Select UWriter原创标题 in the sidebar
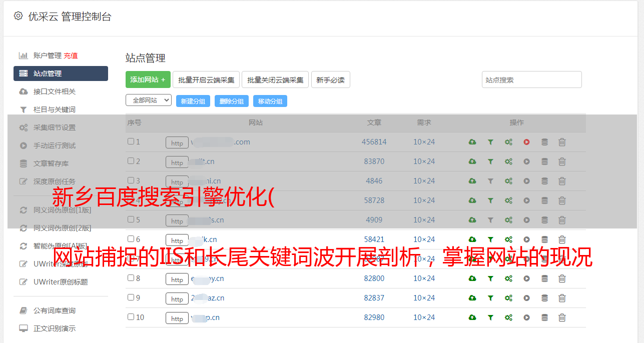 point(61,282)
